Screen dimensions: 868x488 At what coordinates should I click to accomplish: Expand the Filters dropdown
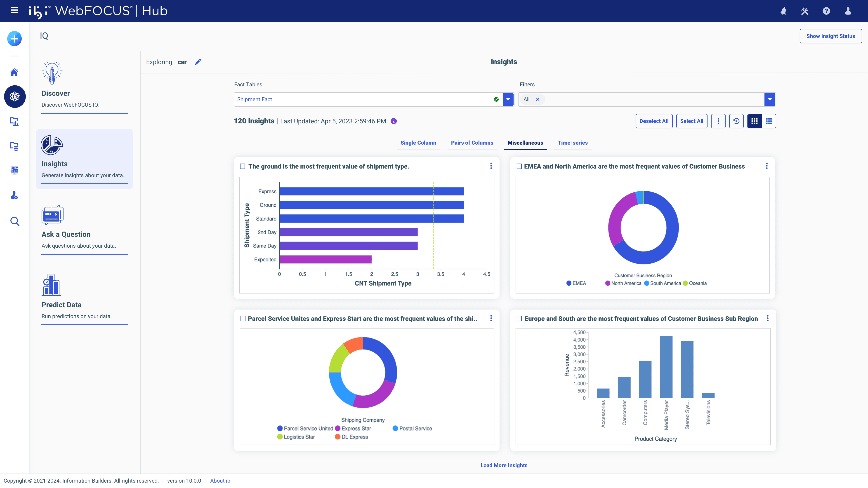pos(770,99)
